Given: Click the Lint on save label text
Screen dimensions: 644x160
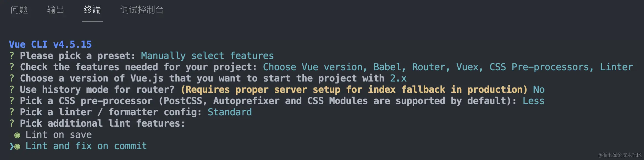Looking at the screenshot, I should (58, 135).
